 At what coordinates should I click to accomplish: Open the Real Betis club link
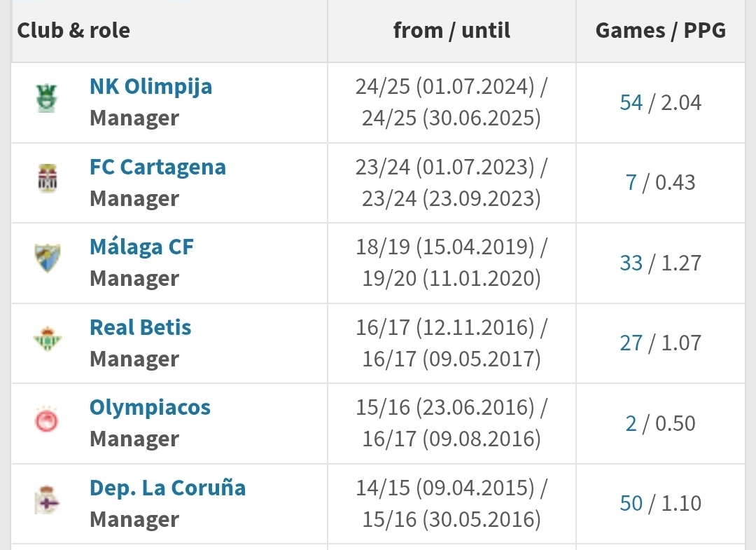(140, 328)
